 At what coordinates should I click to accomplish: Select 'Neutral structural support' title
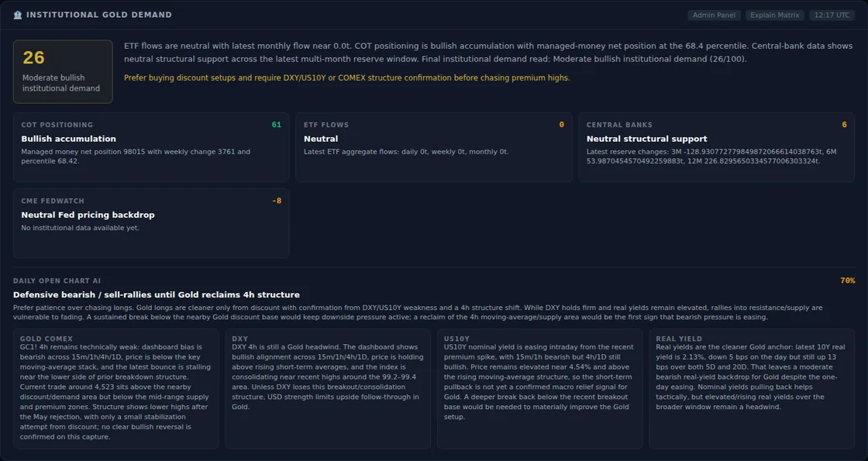coord(646,139)
